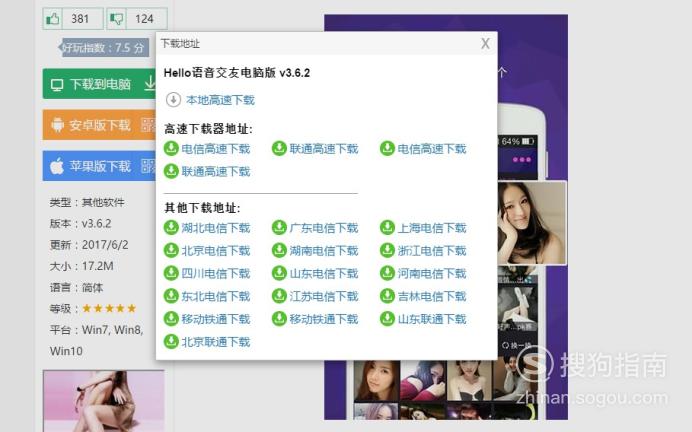Click the 更新：2017/6/2 text
This screenshot has height=432, width=692.
click(89, 245)
